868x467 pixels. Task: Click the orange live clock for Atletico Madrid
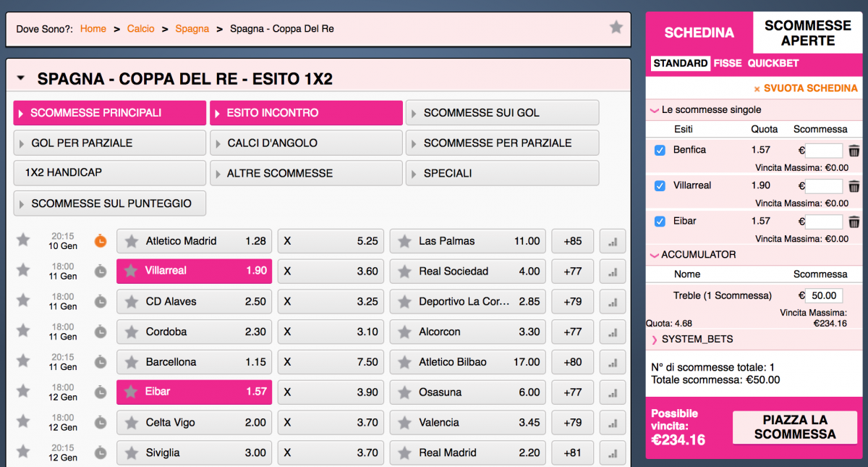point(101,241)
